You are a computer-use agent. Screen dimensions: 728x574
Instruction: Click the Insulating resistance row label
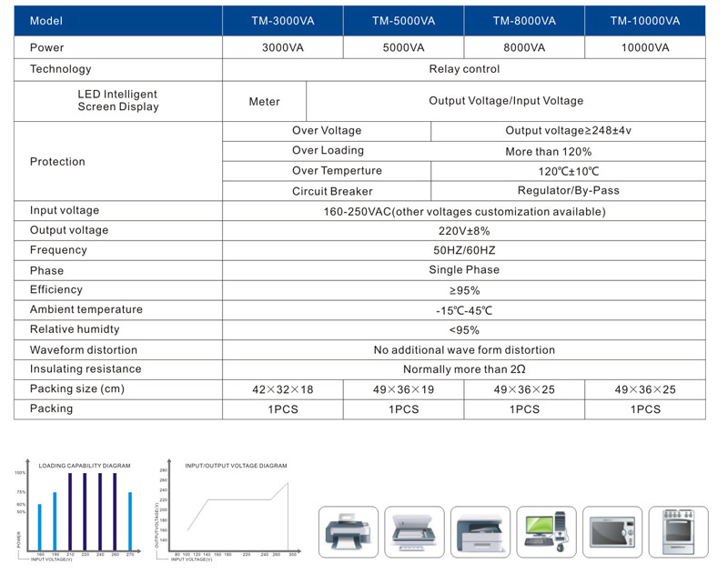point(86,369)
